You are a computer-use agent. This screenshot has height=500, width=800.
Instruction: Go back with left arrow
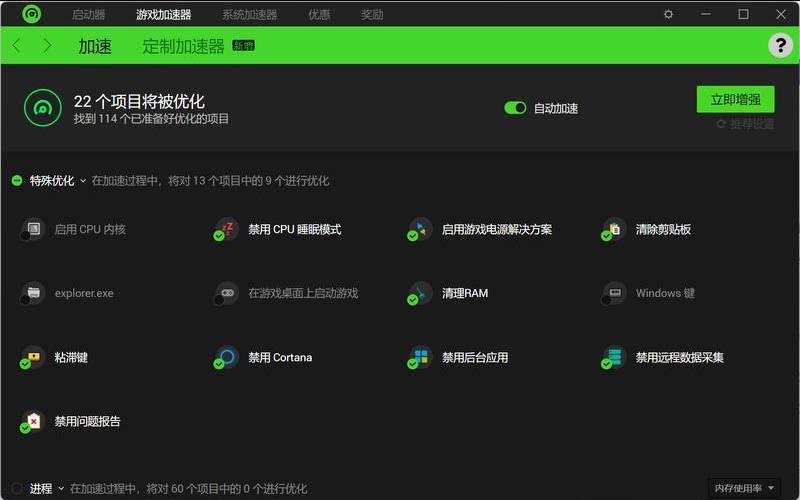point(16,45)
